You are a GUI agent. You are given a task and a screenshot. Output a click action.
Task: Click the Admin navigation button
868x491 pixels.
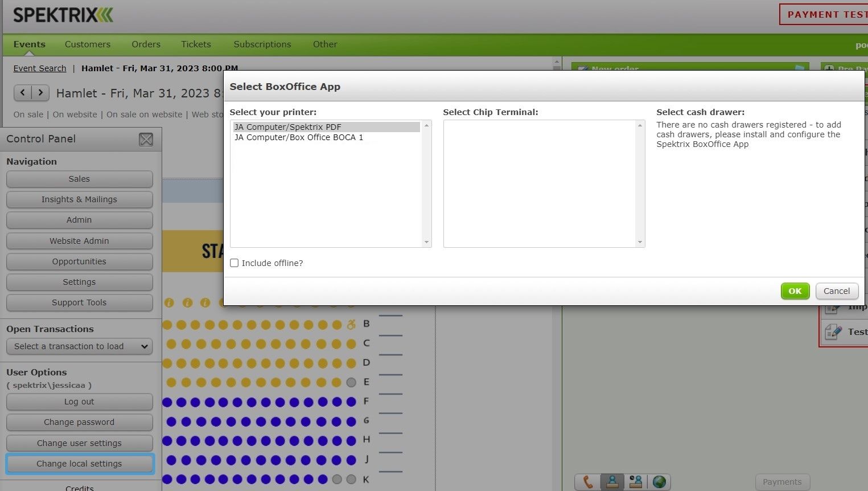pos(79,220)
